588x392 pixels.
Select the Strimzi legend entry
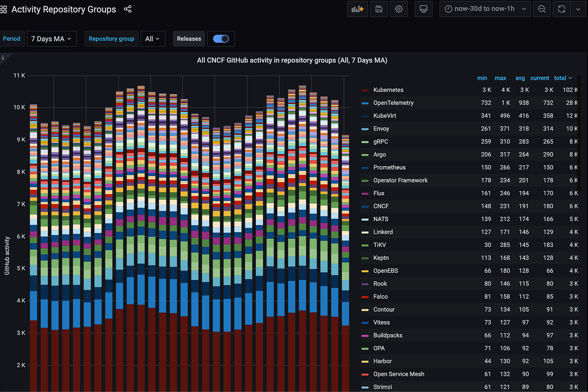click(x=383, y=386)
